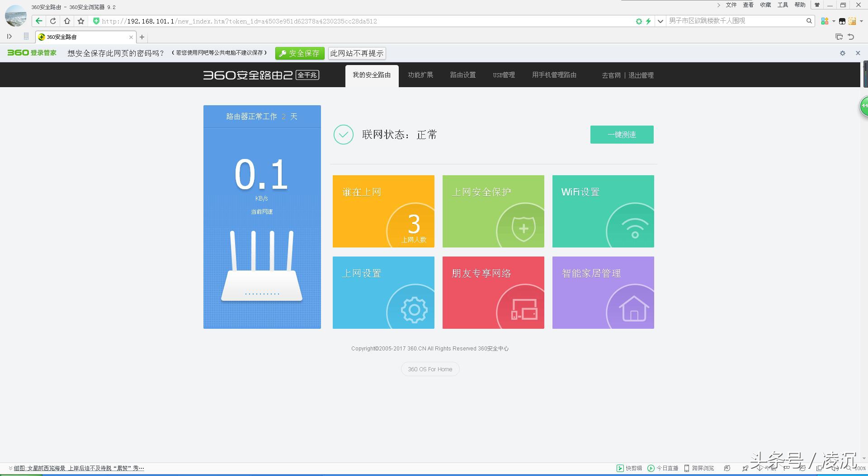868x476 pixels.
Task: Go to the browser home page icon
Action: coord(67,21)
